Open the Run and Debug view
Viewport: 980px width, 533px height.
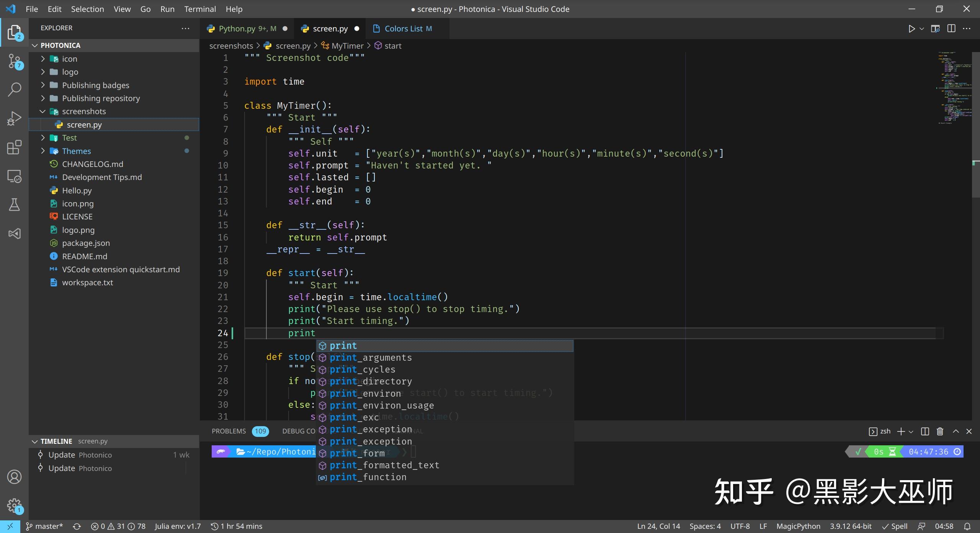click(x=14, y=118)
